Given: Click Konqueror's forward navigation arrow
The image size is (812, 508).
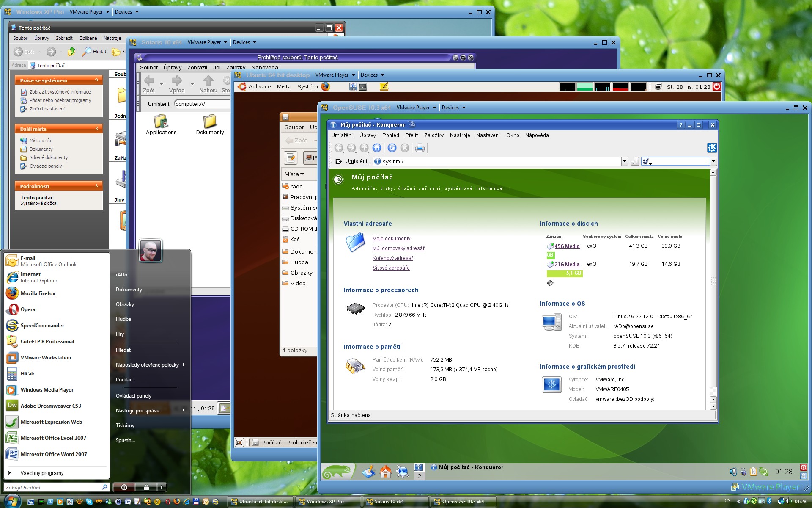Looking at the screenshot, I should pos(351,148).
